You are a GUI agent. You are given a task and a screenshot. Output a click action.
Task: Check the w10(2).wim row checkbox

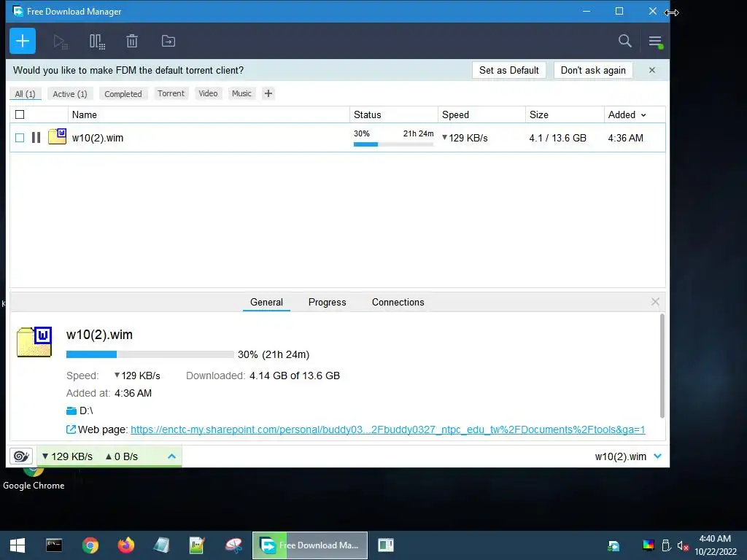pyautogui.click(x=20, y=138)
